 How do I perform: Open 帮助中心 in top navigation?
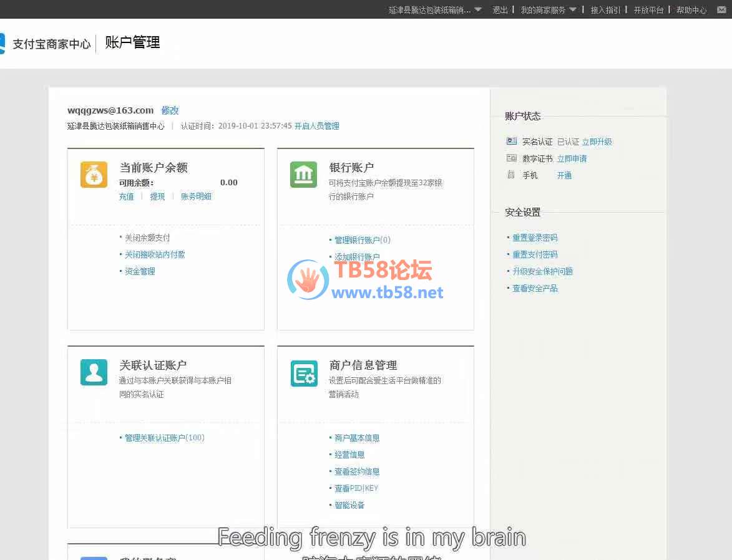click(691, 10)
